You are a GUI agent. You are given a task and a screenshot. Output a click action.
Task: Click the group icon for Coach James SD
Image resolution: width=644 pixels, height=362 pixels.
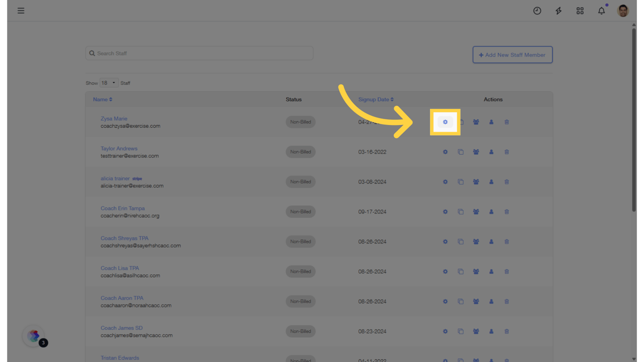point(476,331)
